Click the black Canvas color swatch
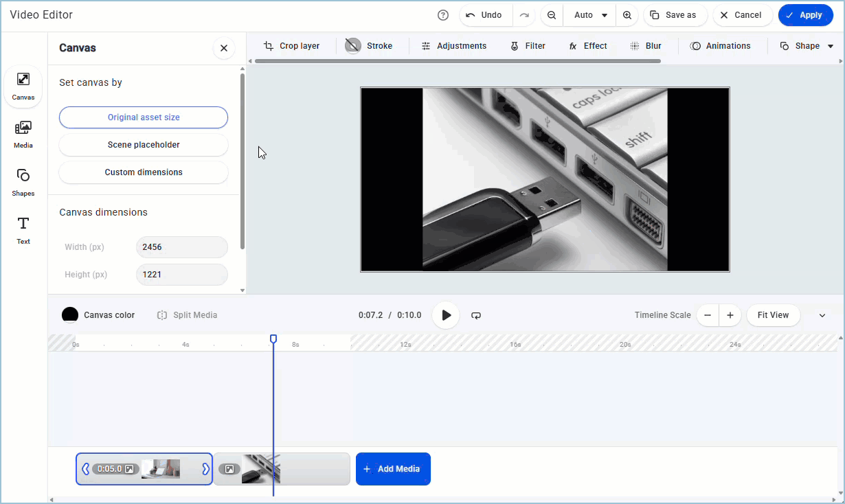 [x=70, y=315]
